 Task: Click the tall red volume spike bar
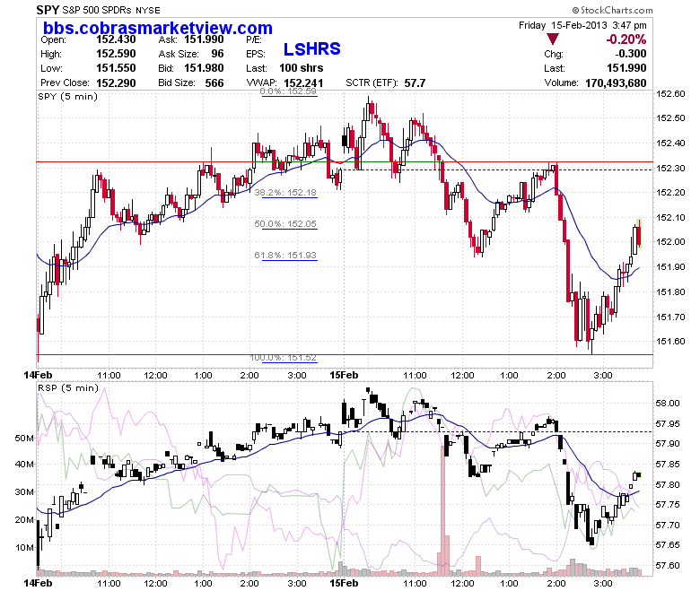tap(442, 510)
